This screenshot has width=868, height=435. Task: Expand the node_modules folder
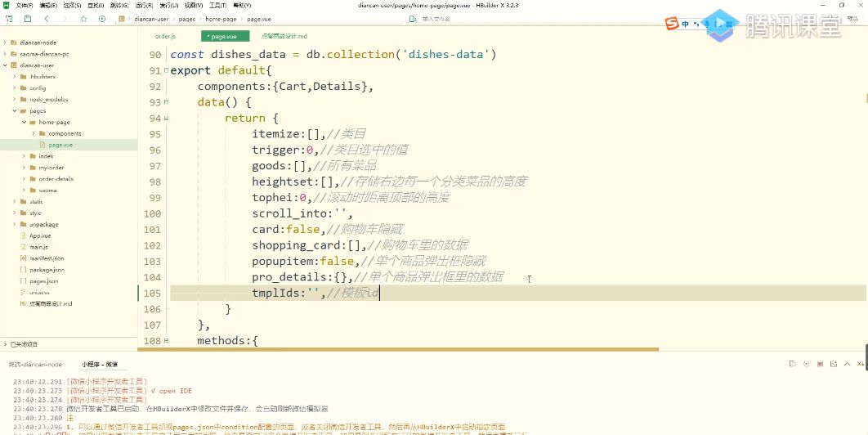pyautogui.click(x=15, y=99)
